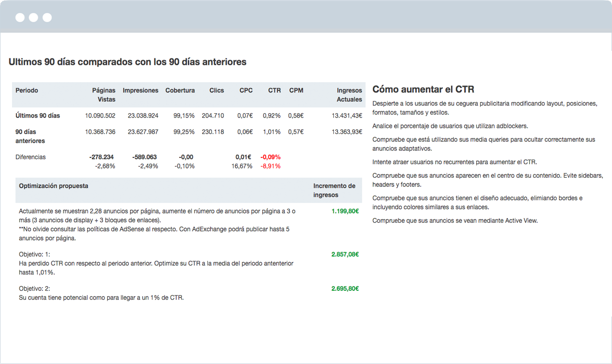
Task: Click the green 1.199,80€ income value
Action: (345, 211)
